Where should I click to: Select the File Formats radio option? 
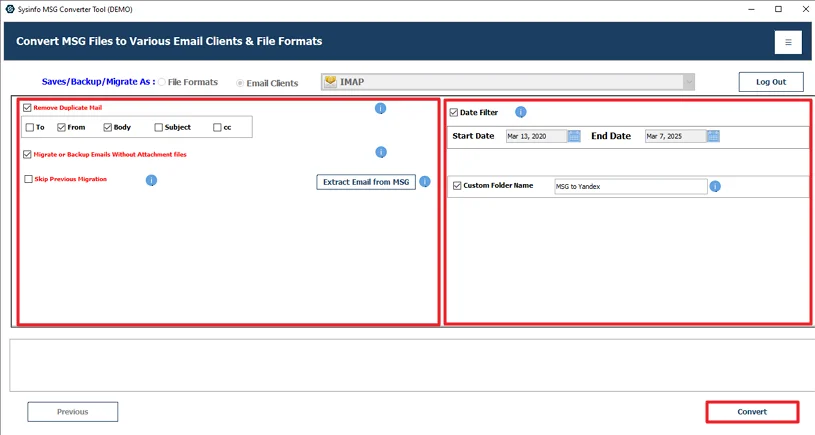pyautogui.click(x=162, y=82)
